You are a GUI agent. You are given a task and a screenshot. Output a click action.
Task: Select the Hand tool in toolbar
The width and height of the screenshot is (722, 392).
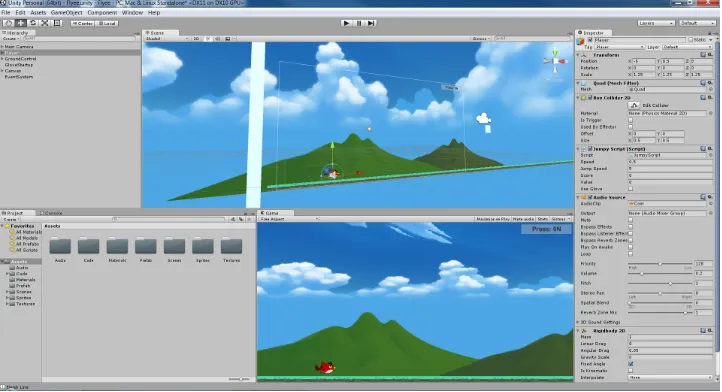click(x=8, y=23)
